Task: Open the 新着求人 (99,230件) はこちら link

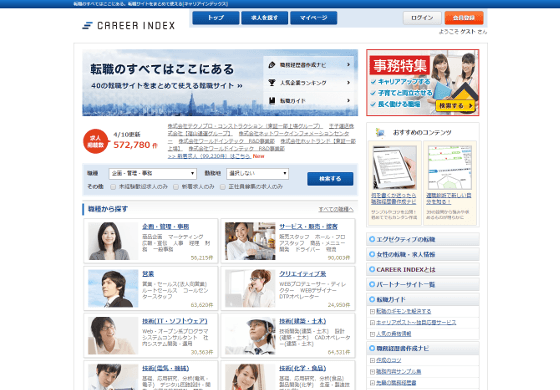Action: [x=210, y=156]
